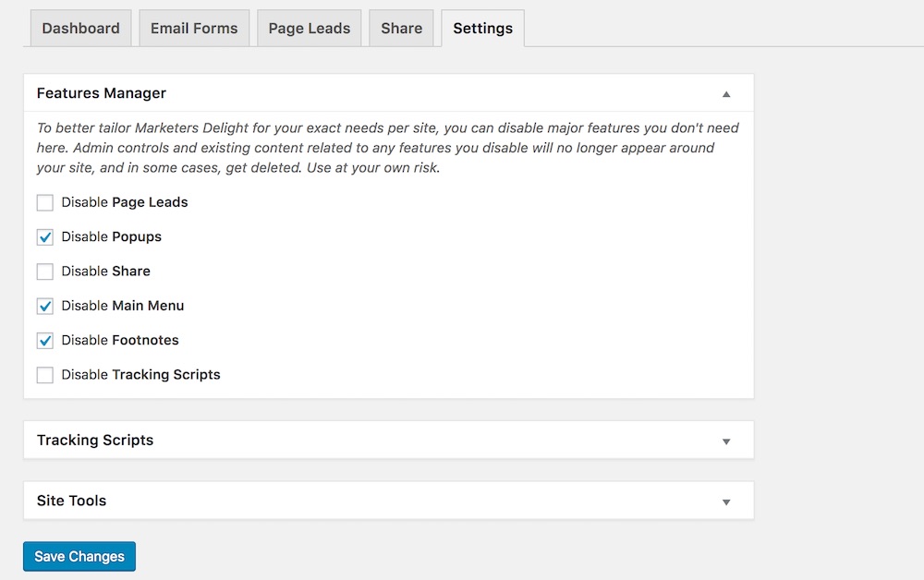Click the 'Disable Share' label text
Viewport: 924px width, 580px height.
(106, 271)
